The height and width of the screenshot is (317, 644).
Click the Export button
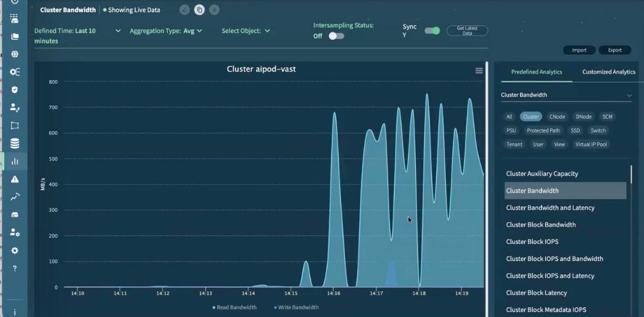tap(615, 50)
